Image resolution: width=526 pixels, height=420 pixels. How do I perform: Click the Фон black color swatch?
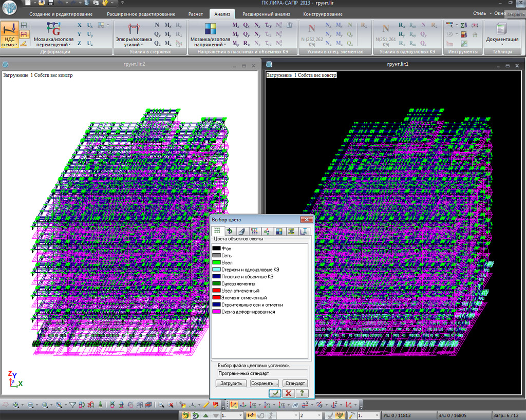click(216, 249)
